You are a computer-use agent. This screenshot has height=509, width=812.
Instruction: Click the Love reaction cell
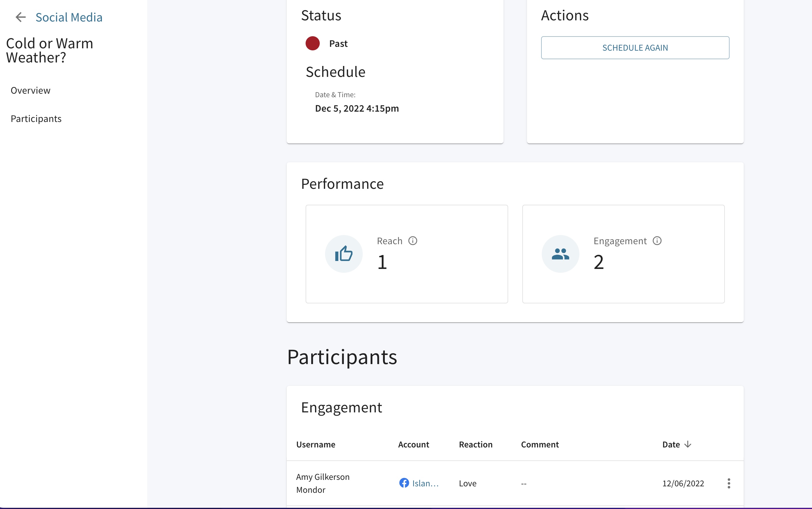(x=468, y=483)
